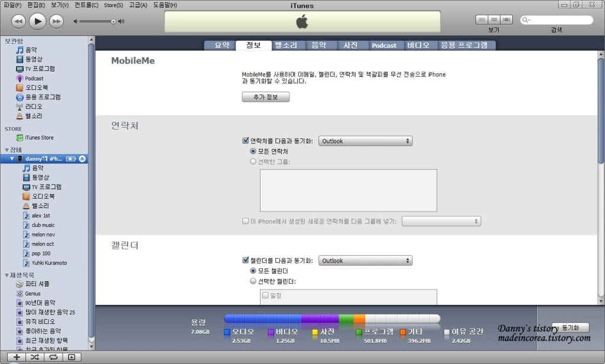Collapse the 장비 section
The image size is (605, 364).
(x=6, y=149)
